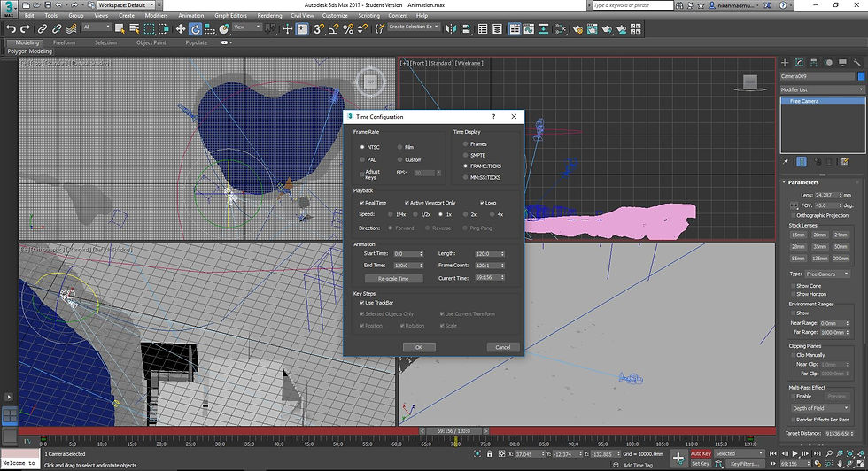868x471 pixels.
Task: Choose the Rectangular Selection Region tool
Action: (149, 29)
